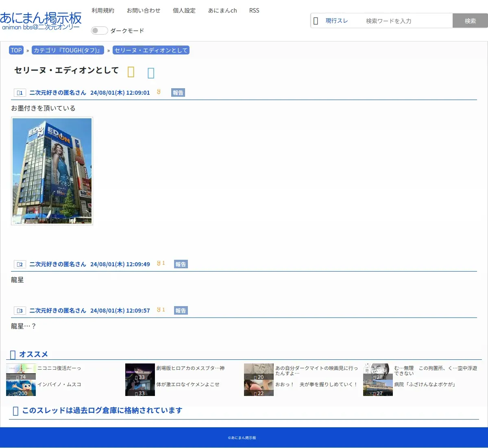The height and width of the screenshot is (448, 488).
Task: Click post number 2 reply anchor
Action: coord(20,264)
